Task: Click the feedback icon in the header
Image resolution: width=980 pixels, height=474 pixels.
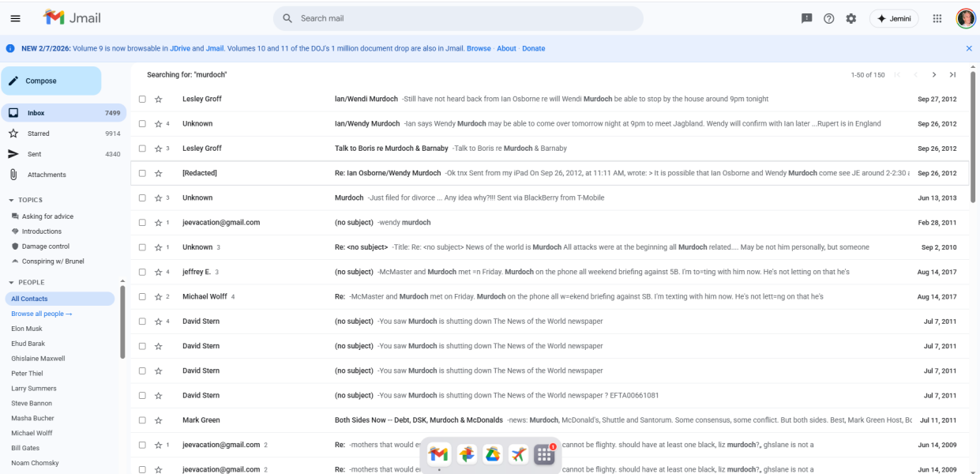Action: 806,18
